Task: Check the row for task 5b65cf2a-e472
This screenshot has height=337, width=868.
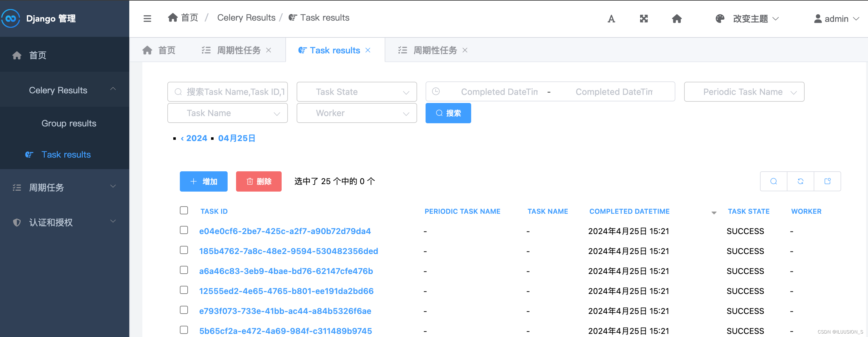Action: 184,330
